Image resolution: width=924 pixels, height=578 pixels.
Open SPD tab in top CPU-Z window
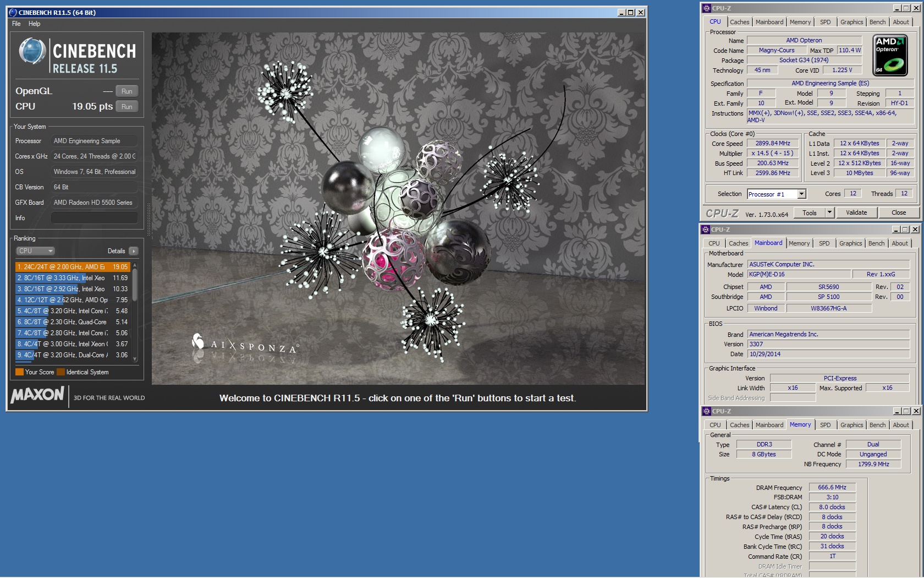825,22
